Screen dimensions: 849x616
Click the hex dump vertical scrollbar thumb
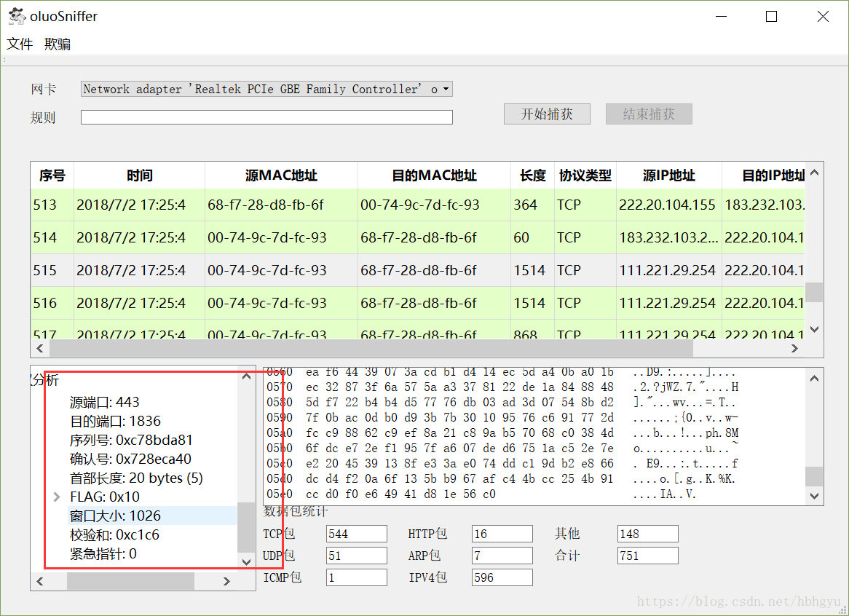(814, 476)
